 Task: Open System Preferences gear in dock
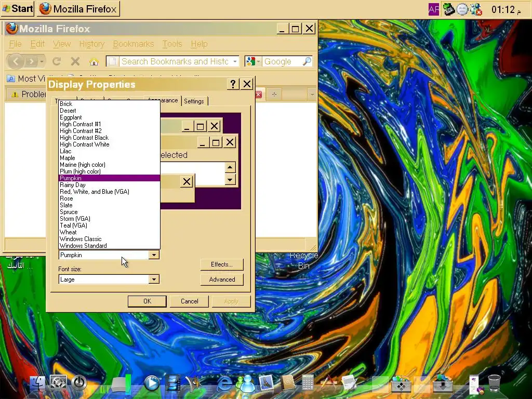coord(58,383)
